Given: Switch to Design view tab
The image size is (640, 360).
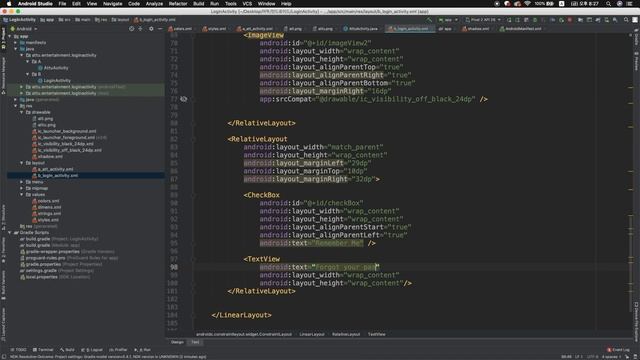Looking at the screenshot, I should [177, 342].
